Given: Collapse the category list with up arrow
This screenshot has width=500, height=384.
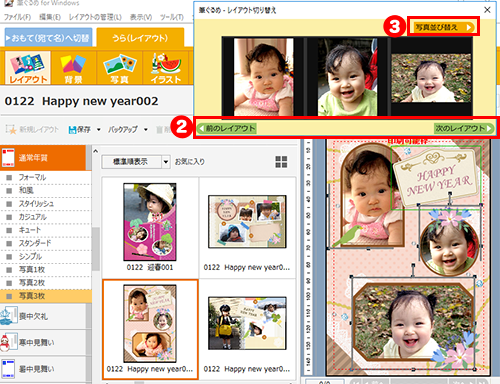Looking at the screenshot, I should [x=96, y=151].
